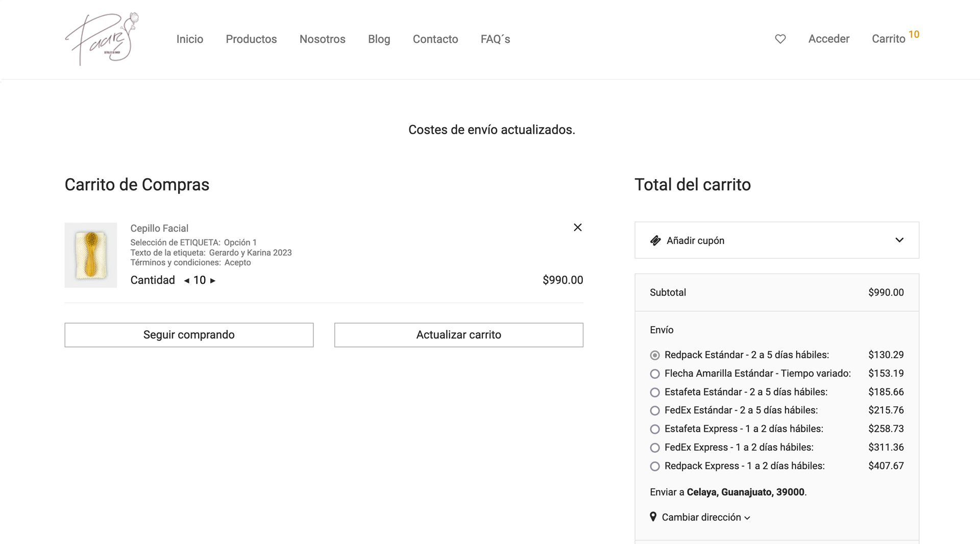Viewport: 980px width, 544px height.
Task: Select FedEx Express shipping option
Action: point(655,448)
